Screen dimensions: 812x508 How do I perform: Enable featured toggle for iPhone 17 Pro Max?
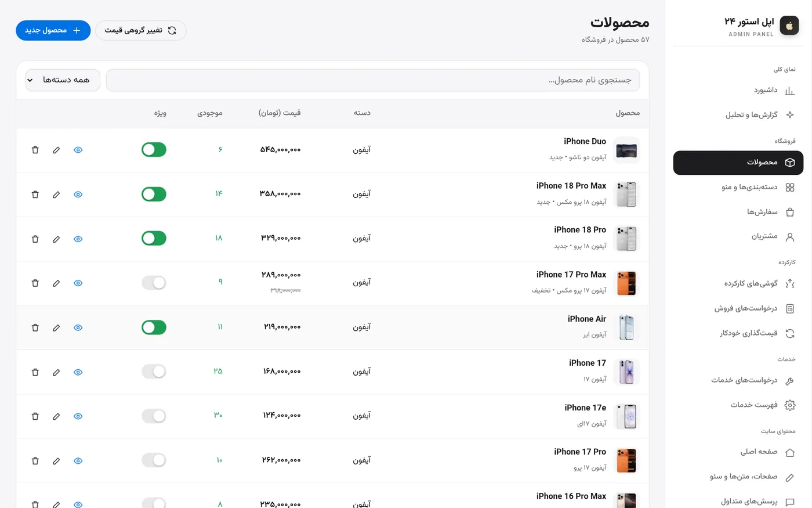(154, 283)
